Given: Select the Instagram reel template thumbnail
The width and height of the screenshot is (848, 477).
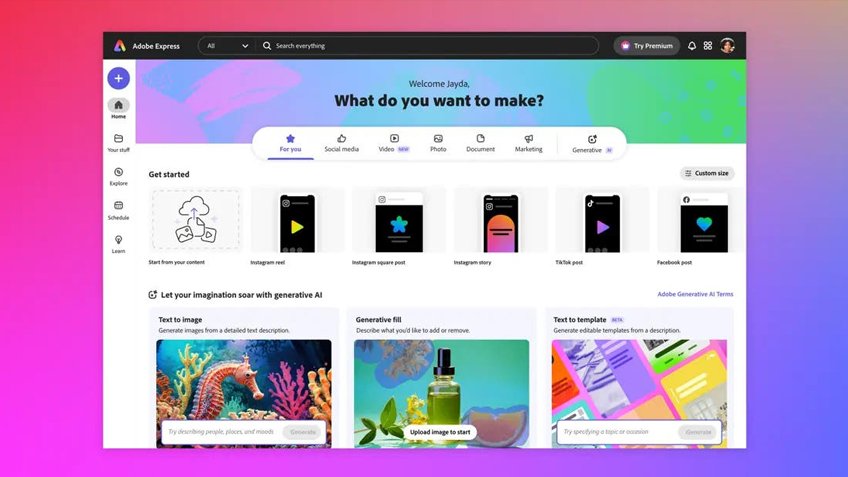Looking at the screenshot, I should [297, 222].
